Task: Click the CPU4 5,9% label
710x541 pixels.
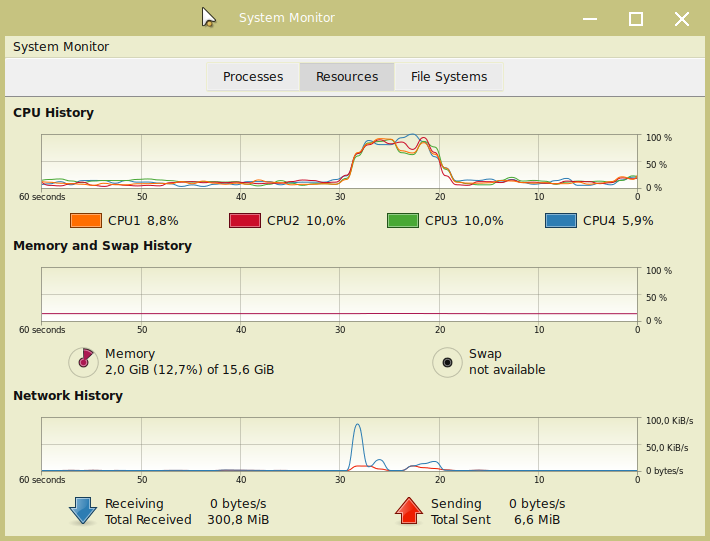Action: [x=618, y=220]
